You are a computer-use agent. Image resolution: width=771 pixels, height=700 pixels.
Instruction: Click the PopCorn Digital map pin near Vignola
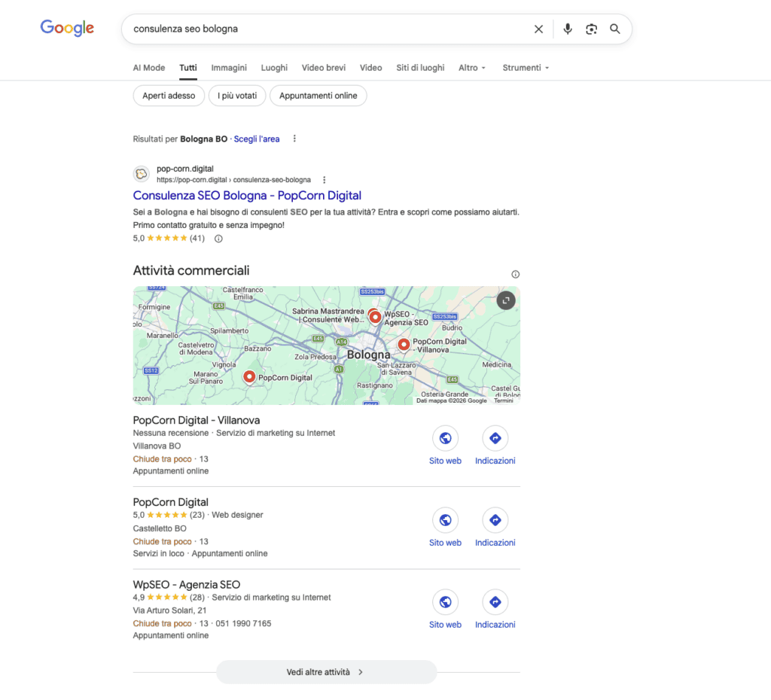(x=249, y=376)
